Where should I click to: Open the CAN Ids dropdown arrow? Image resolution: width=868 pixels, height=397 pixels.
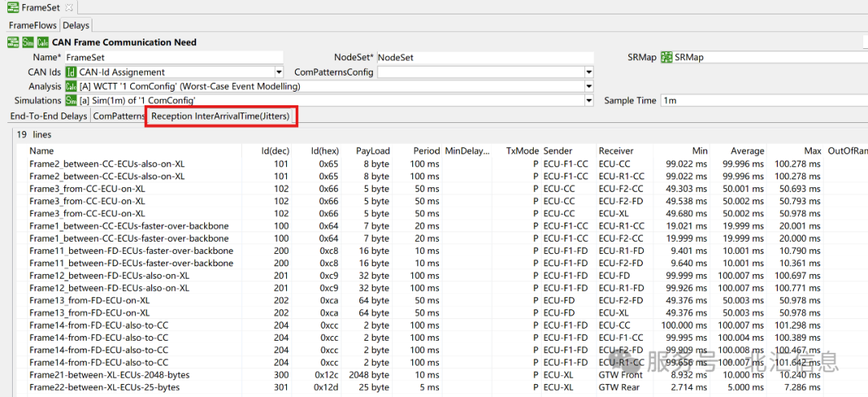point(278,72)
